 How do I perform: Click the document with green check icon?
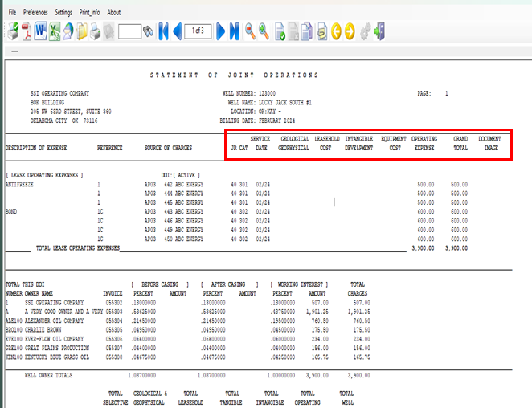click(280, 31)
